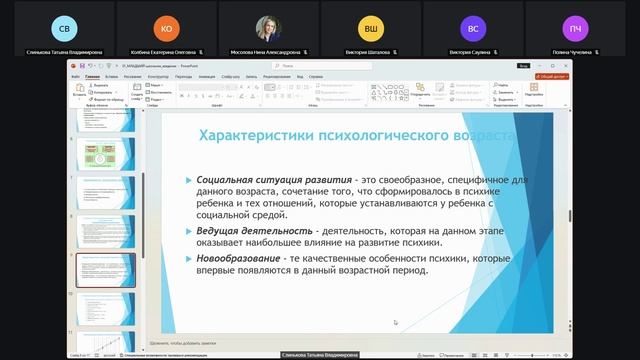This screenshot has height=360, width=640.
Task: Switch to the Design (Конструктор) tab
Action: [x=158, y=77]
